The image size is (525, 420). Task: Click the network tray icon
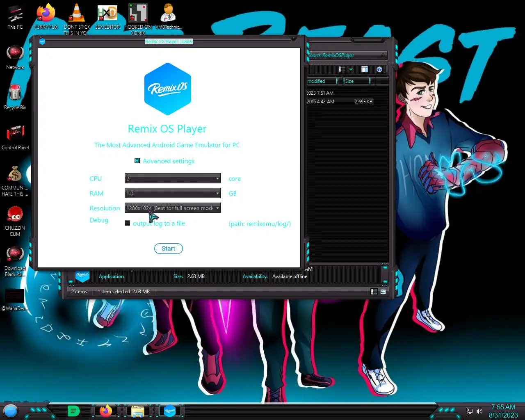click(470, 411)
